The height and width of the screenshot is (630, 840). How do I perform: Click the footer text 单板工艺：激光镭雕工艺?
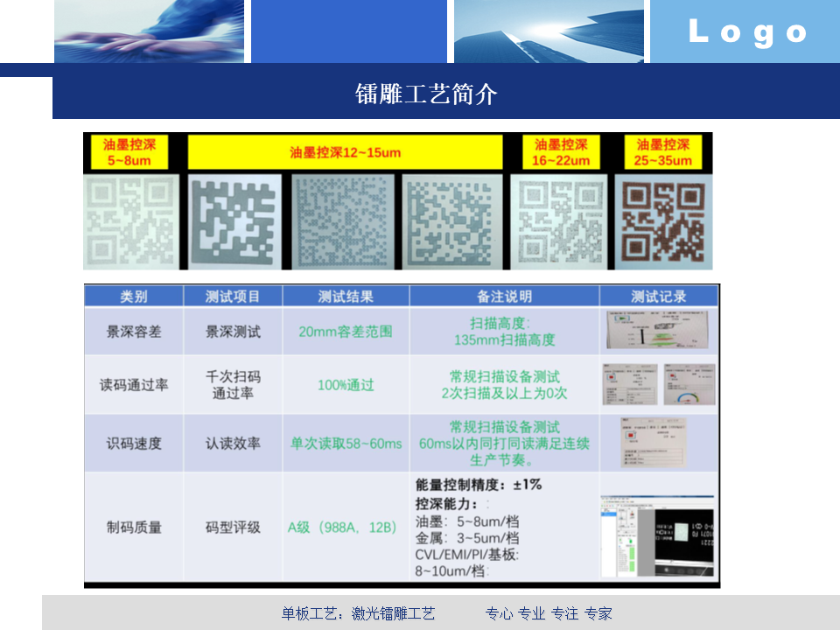click(x=359, y=613)
